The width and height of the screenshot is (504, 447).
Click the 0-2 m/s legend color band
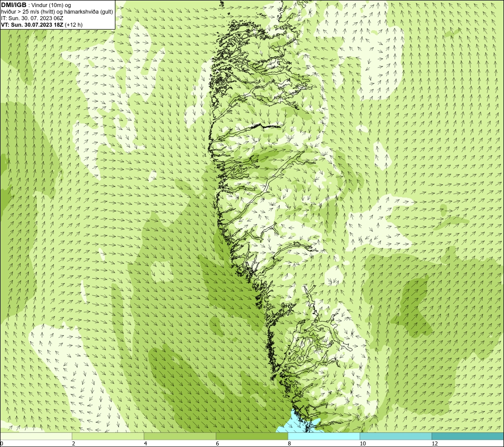pos(36,436)
